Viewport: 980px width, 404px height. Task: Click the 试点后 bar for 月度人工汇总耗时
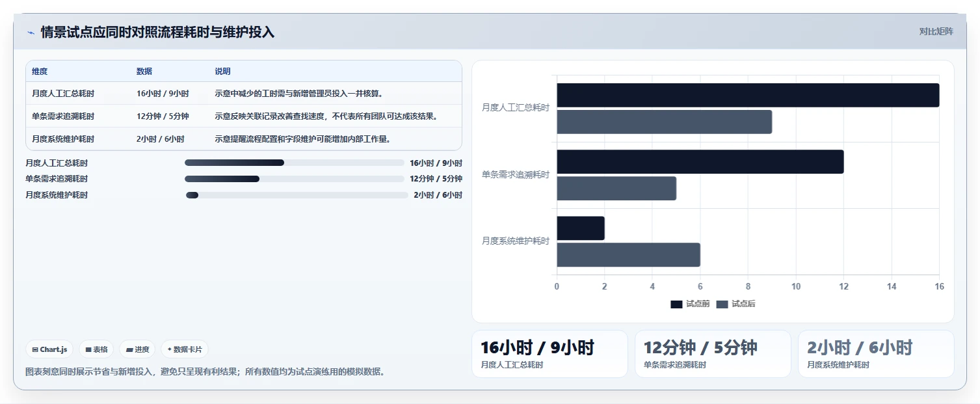664,122
